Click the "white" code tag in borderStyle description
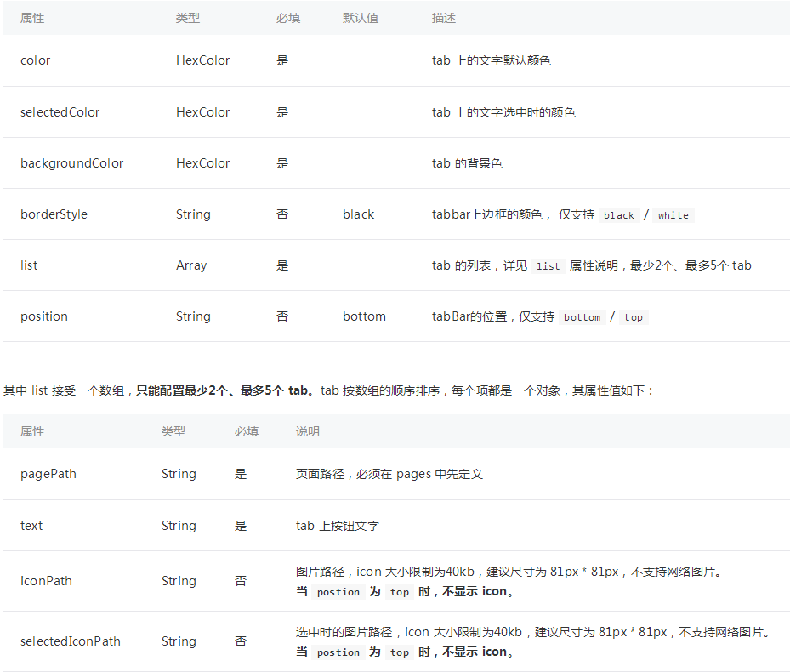 click(673, 215)
